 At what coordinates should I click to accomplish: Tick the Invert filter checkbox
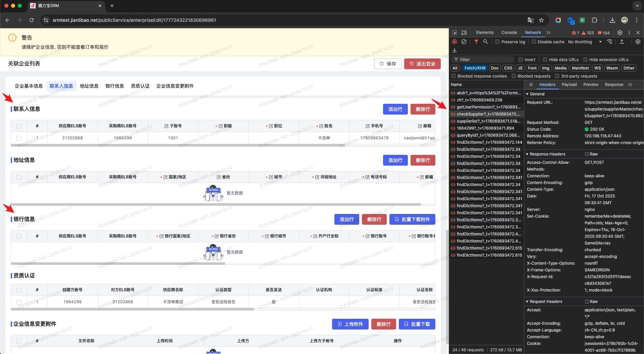521,60
